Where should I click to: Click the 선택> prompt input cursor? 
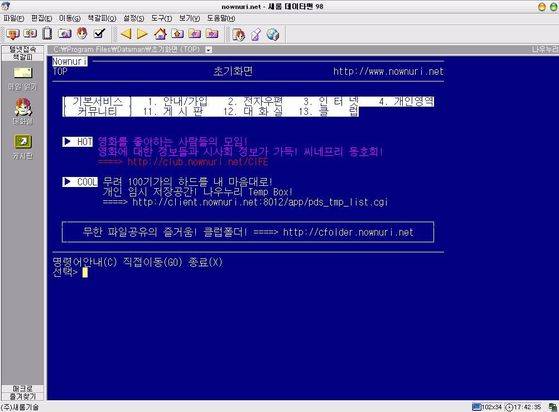click(85, 272)
